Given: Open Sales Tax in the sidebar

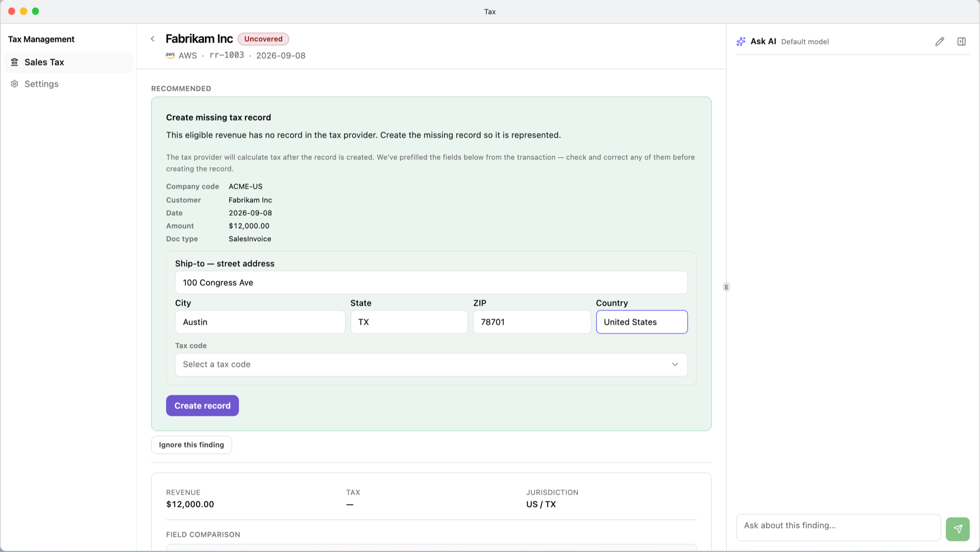Looking at the screenshot, I should (x=69, y=62).
